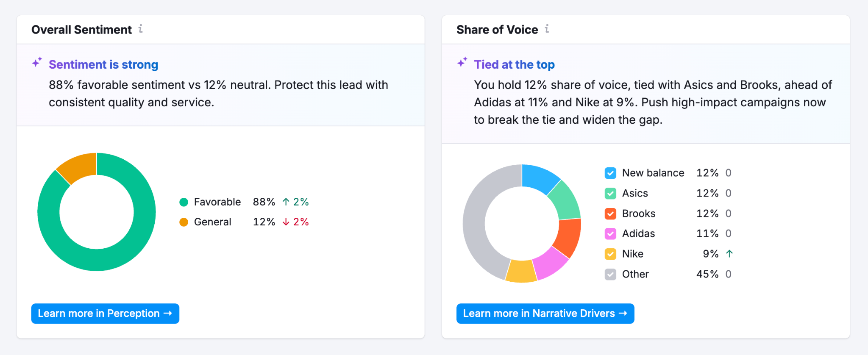Open Learn more in Narrative Drivers
Image resolution: width=868 pixels, height=355 pixels.
tap(545, 313)
